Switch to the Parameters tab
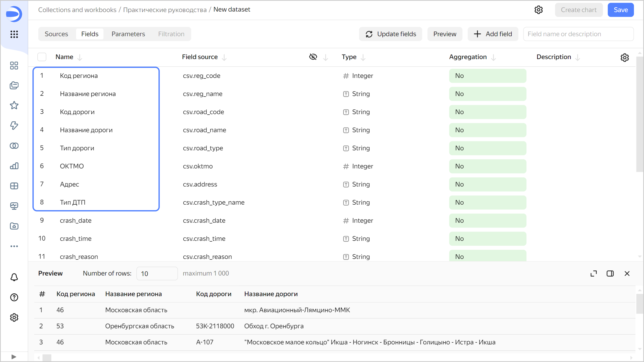Viewport: 644px width, 362px height. pos(128,34)
